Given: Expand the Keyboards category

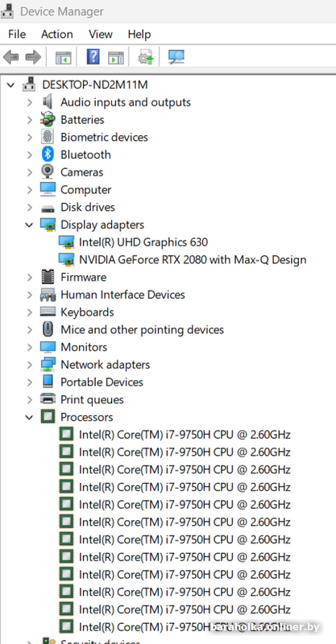Looking at the screenshot, I should [x=29, y=312].
